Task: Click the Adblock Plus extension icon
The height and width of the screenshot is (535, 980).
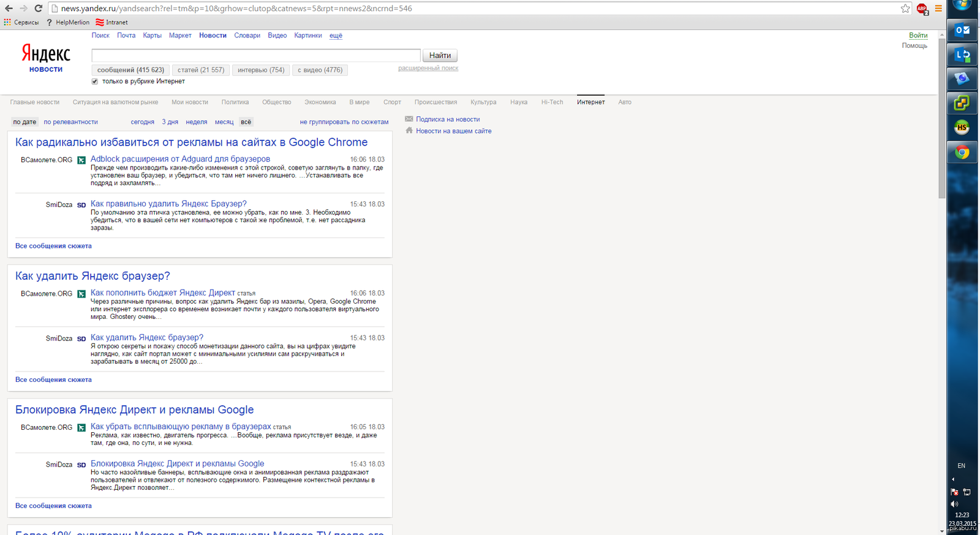Action: [x=922, y=9]
